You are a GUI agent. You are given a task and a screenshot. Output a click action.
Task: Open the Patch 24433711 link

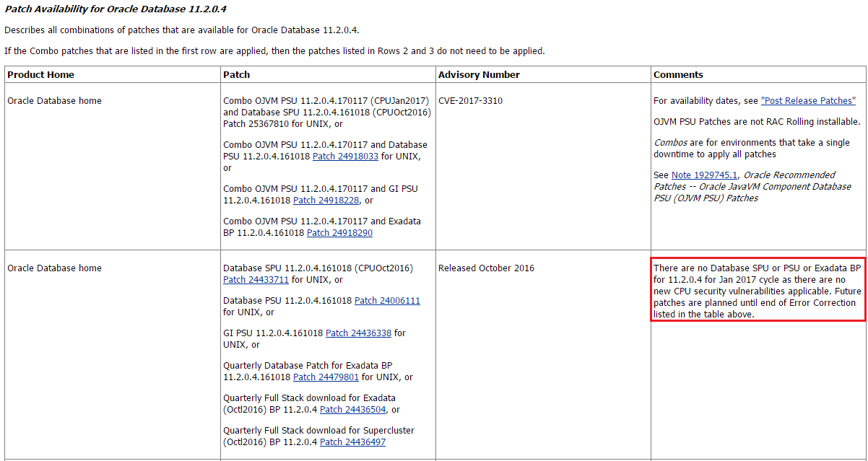[x=256, y=280]
